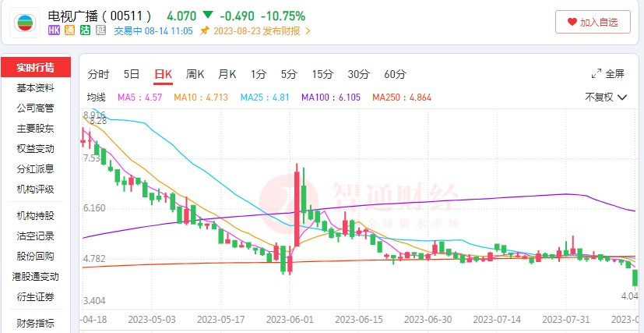Image resolution: width=644 pixels, height=333 pixels.
Task: Click the last green candle labeled 4.04
Action: [x=635, y=278]
